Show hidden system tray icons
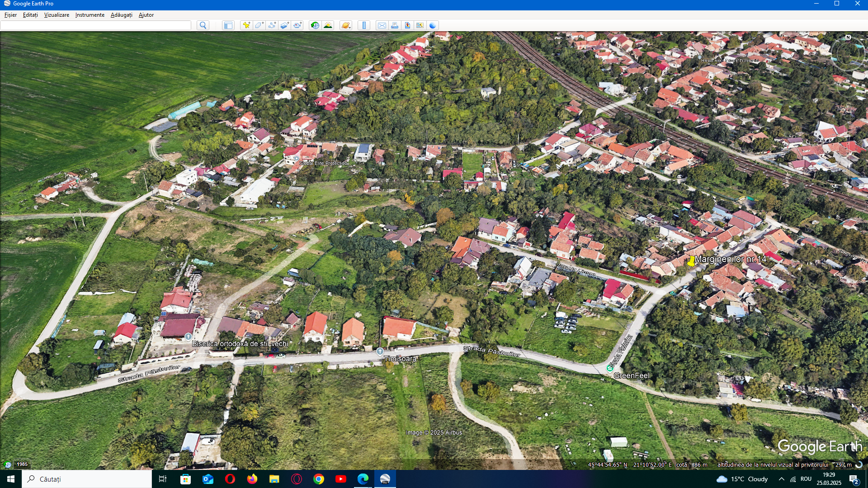868x488 pixels. [x=781, y=479]
